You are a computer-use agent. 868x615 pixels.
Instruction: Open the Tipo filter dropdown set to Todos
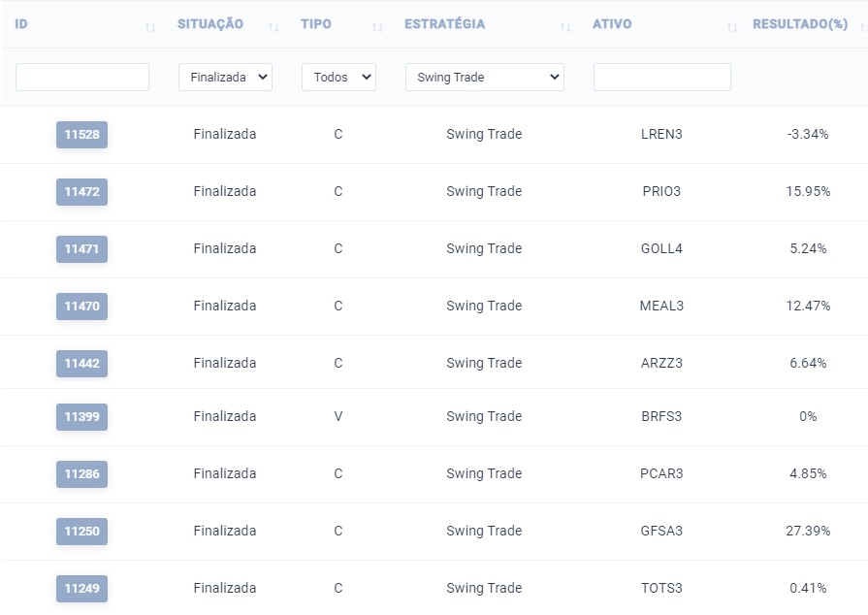pos(338,77)
